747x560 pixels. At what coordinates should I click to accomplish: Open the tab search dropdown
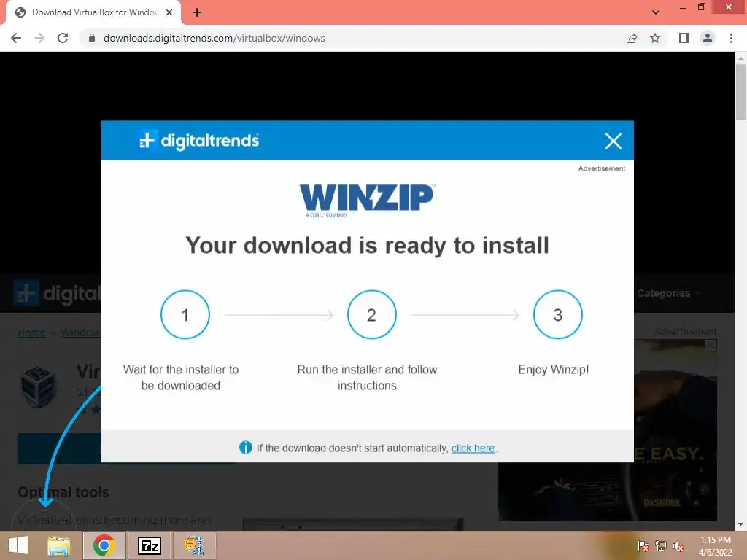tap(656, 12)
